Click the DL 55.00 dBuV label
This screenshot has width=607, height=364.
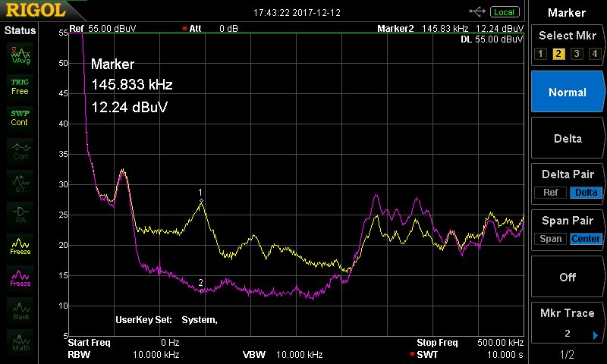click(x=492, y=39)
